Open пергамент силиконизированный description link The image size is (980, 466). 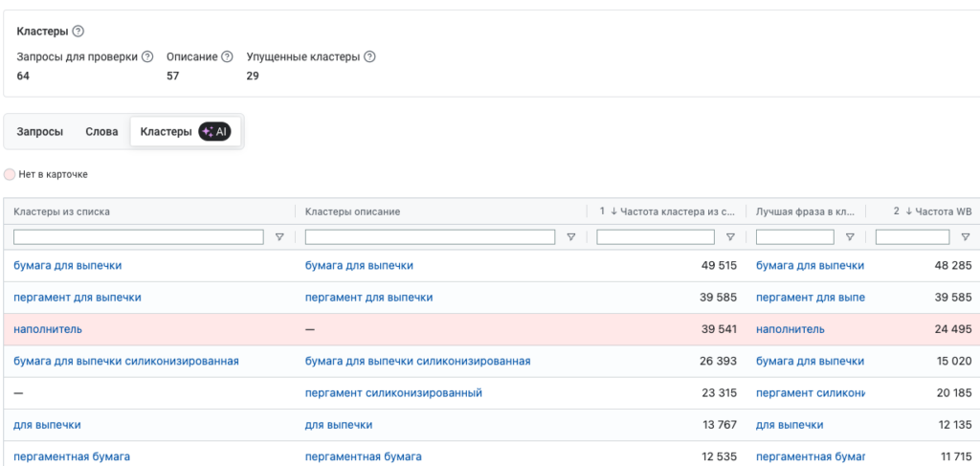(x=393, y=393)
